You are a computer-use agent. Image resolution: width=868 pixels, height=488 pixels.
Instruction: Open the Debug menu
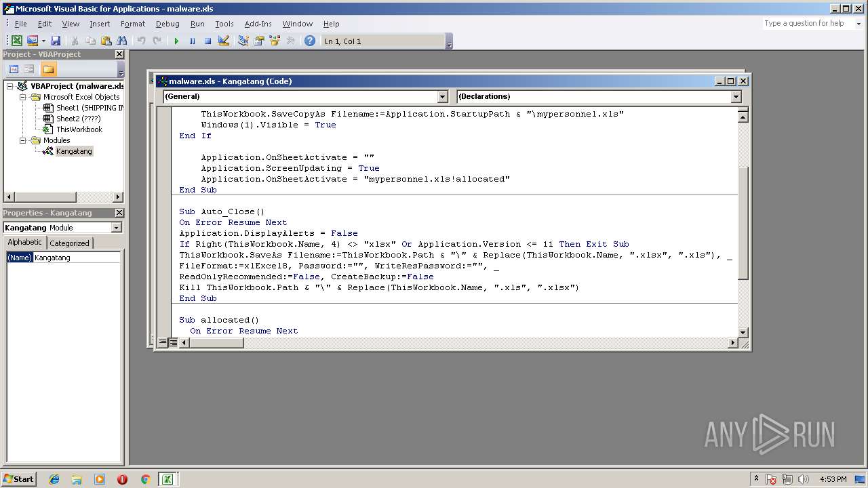click(x=167, y=24)
